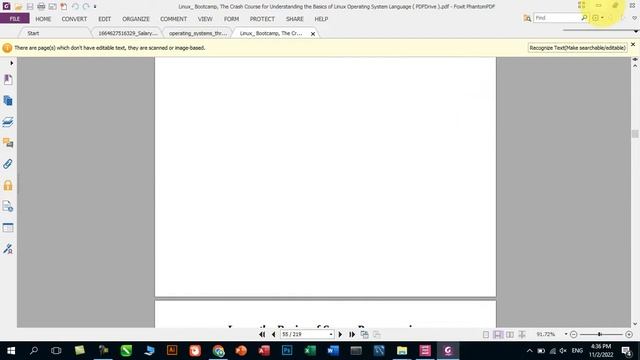Click the Undo arrow icon

tap(75, 7)
